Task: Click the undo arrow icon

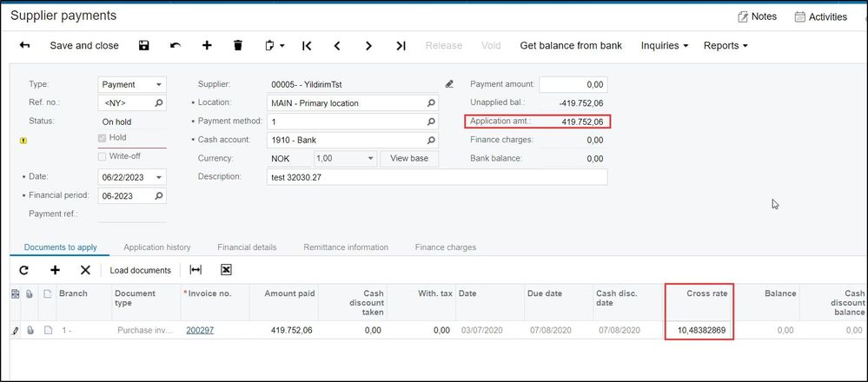Action: point(176,45)
